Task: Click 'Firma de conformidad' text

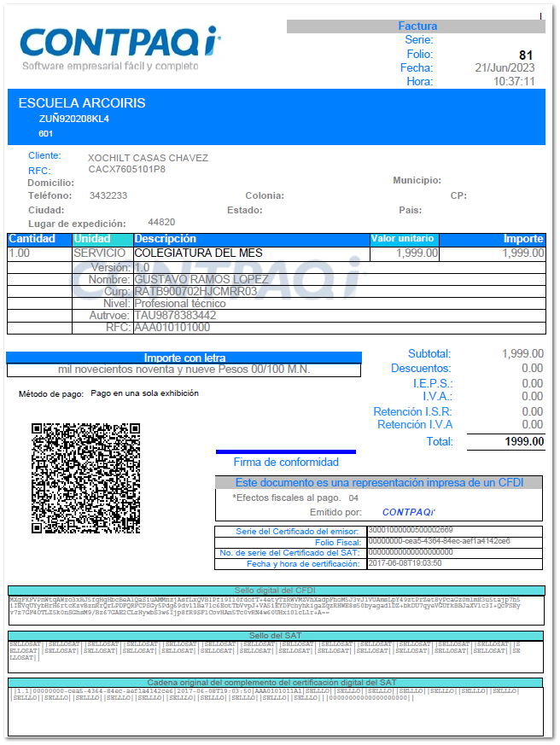Action: click(286, 463)
